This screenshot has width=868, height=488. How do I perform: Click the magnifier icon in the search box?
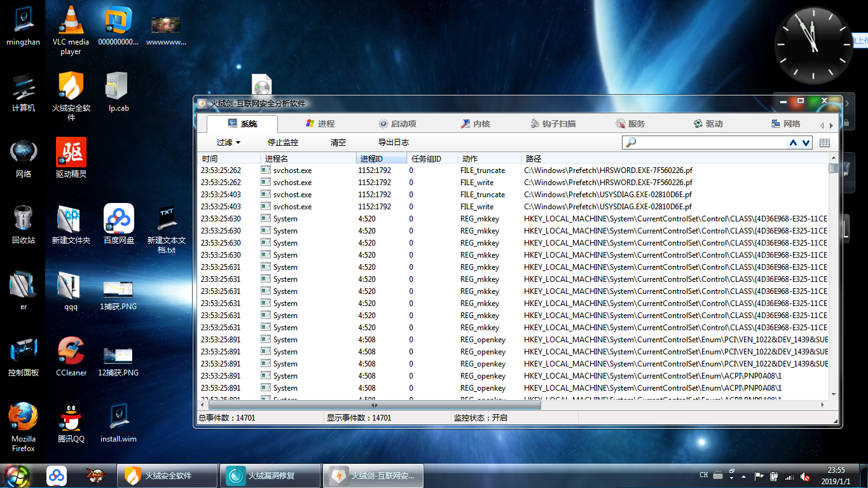click(631, 143)
